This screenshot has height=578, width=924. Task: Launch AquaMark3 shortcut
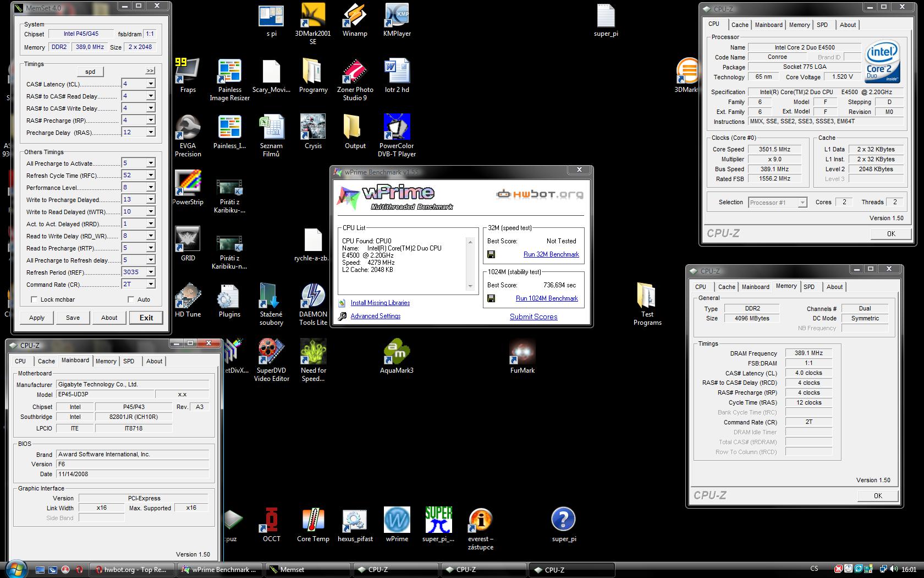pos(397,357)
